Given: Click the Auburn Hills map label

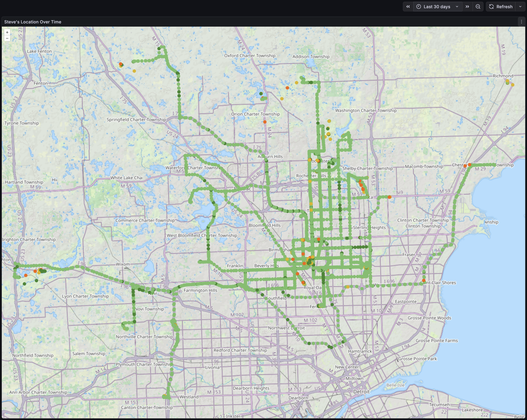Looking at the screenshot, I should [270, 156].
